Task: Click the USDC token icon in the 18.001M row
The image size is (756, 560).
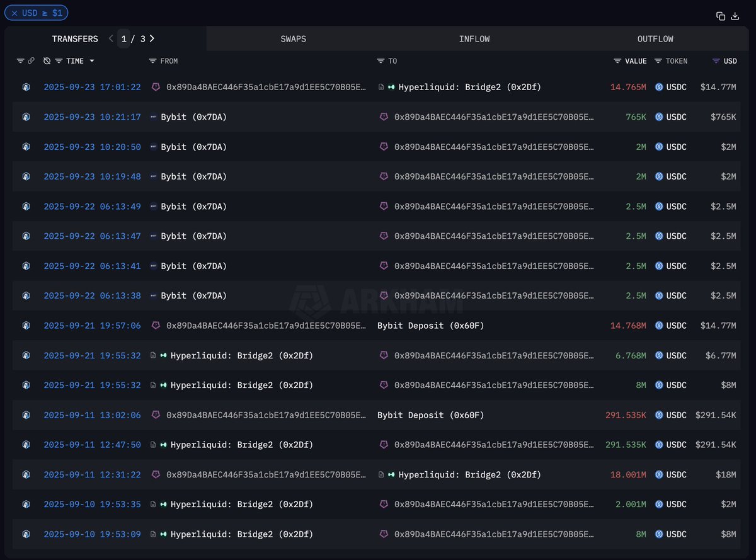Action: tap(660, 474)
